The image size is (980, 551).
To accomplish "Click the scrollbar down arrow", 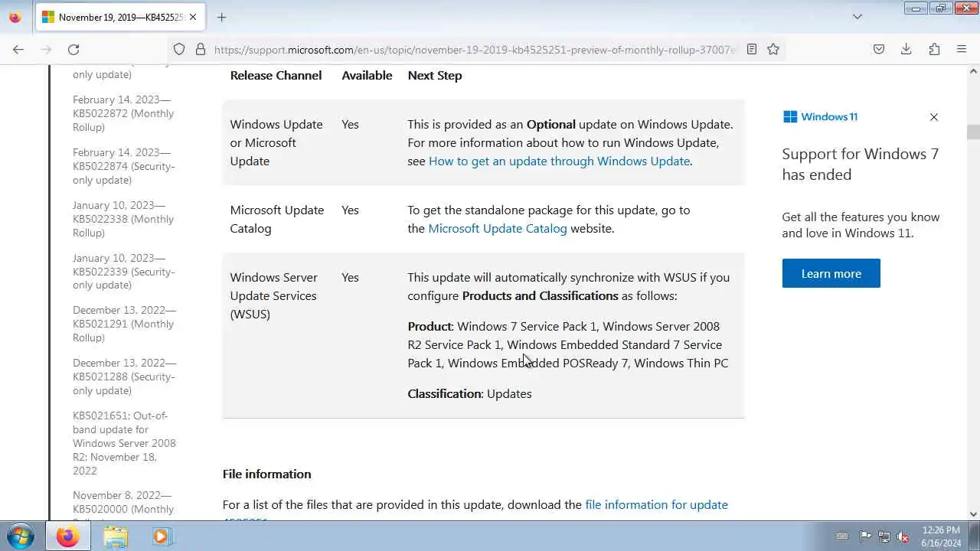I will click(x=973, y=514).
